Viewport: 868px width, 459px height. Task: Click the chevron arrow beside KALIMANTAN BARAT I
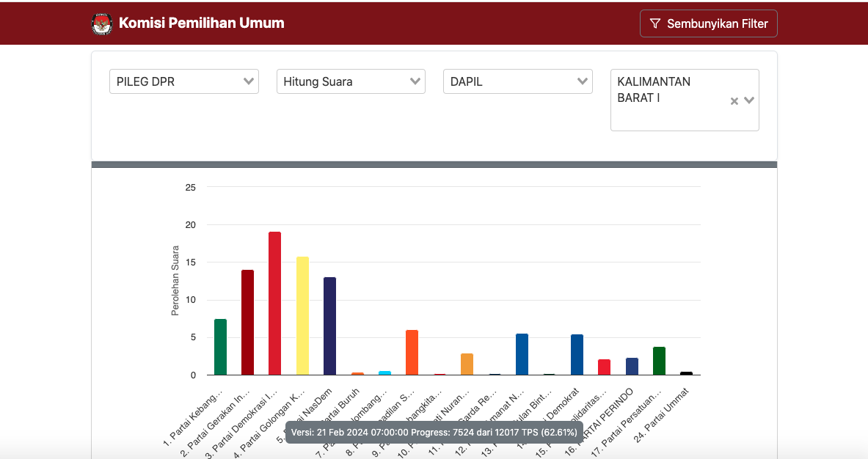tap(749, 100)
